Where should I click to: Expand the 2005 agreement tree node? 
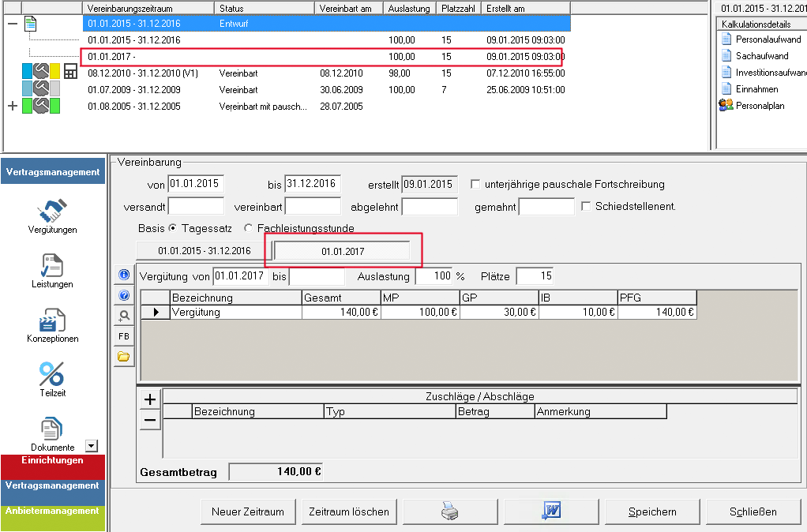point(12,107)
